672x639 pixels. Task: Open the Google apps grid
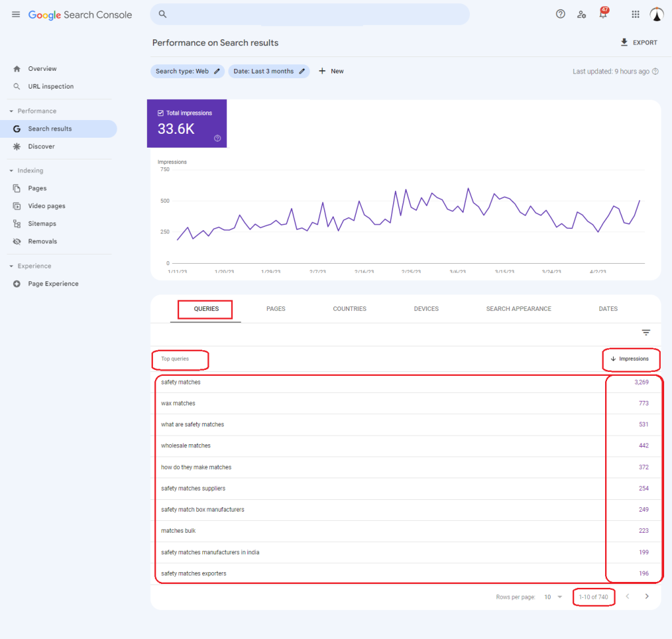(635, 14)
